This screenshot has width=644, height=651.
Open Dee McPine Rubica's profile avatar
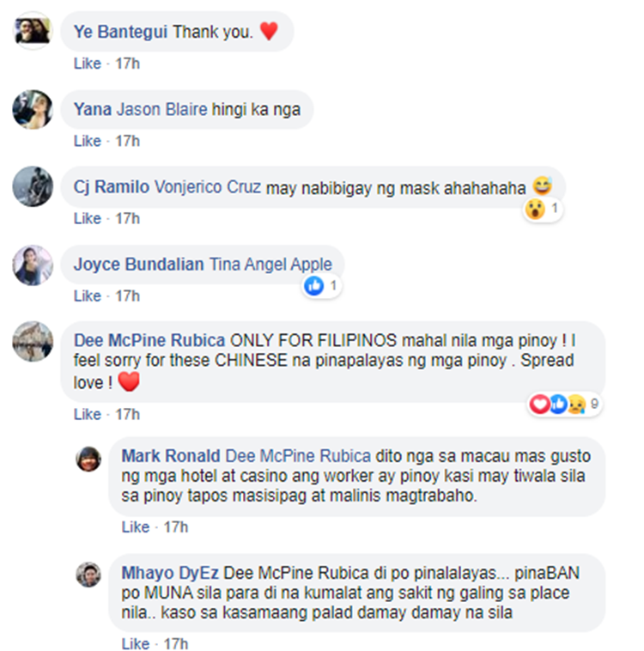(33, 341)
